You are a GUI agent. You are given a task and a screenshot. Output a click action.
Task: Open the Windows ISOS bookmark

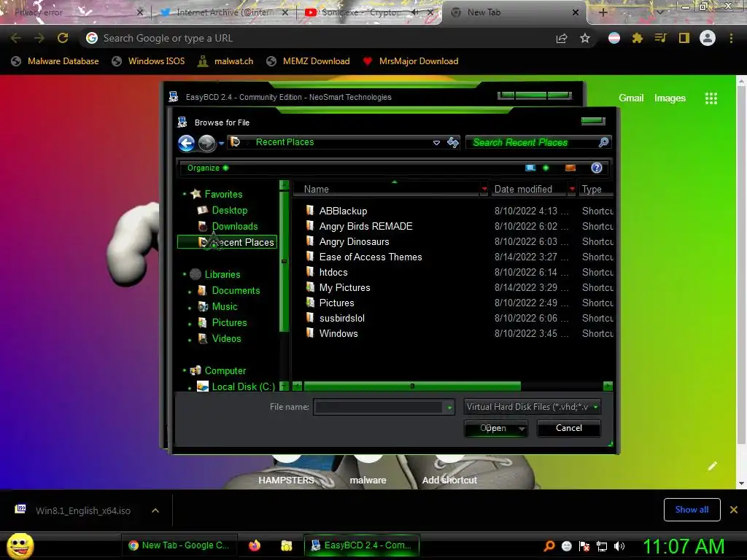point(148,61)
